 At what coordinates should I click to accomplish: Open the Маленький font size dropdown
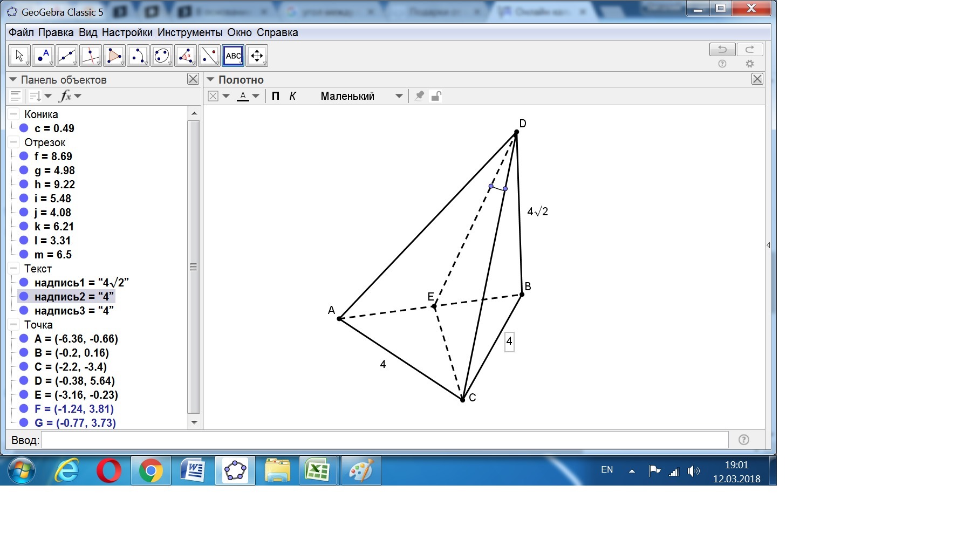coord(361,96)
